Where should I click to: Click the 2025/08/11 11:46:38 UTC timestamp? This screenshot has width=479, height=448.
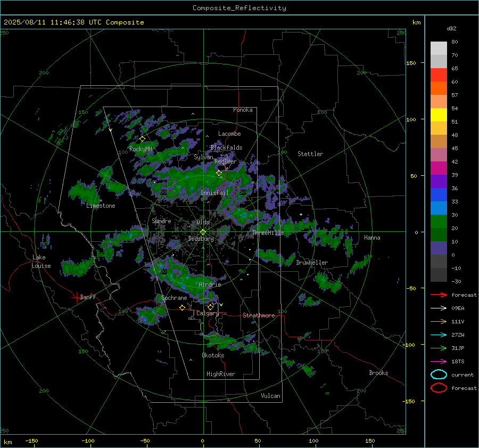[x=74, y=22]
